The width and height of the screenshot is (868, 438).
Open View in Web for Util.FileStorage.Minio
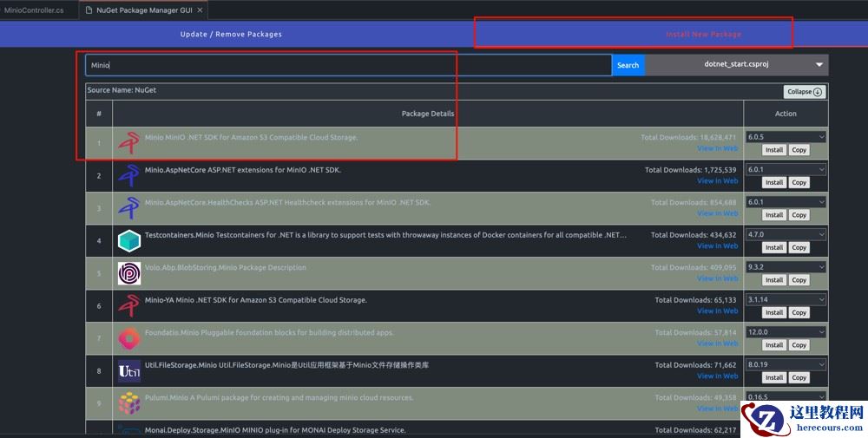pos(718,376)
